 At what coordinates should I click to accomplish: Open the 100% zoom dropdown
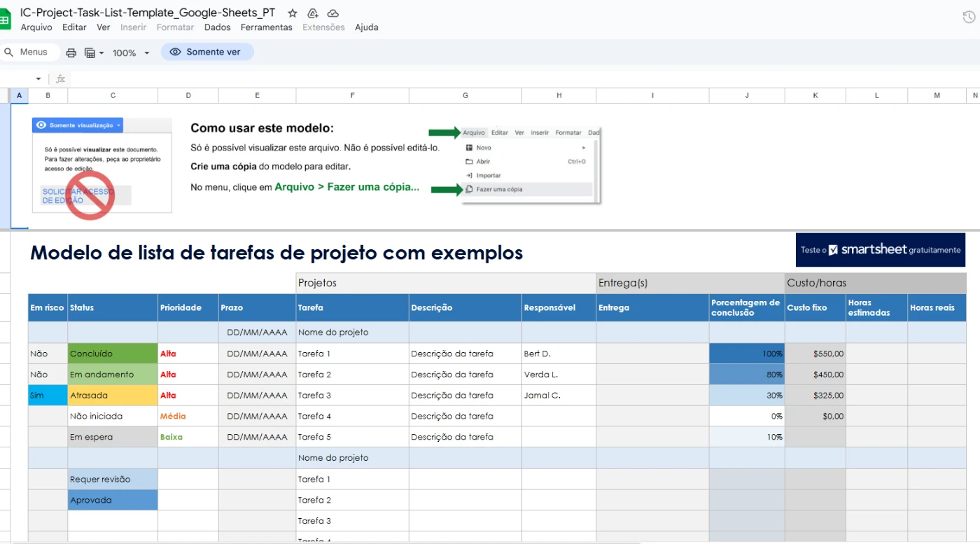coord(131,53)
